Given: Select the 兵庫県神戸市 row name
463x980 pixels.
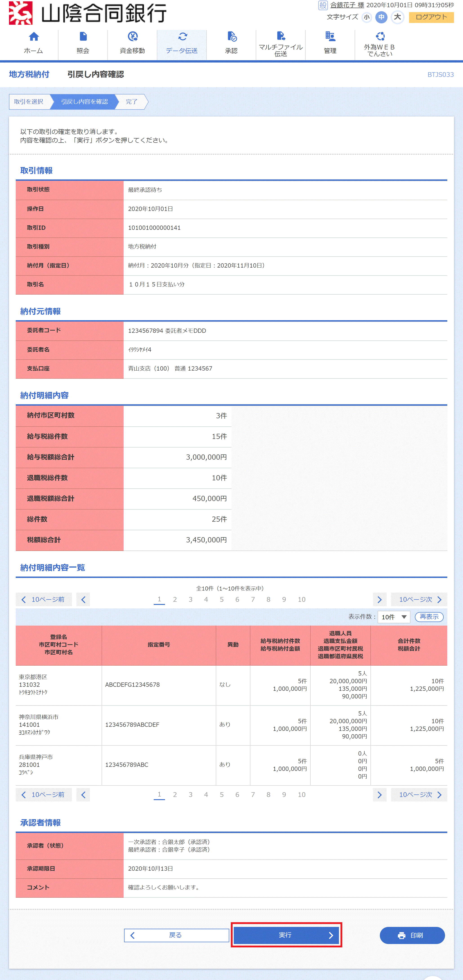Looking at the screenshot, I should 36,757.
